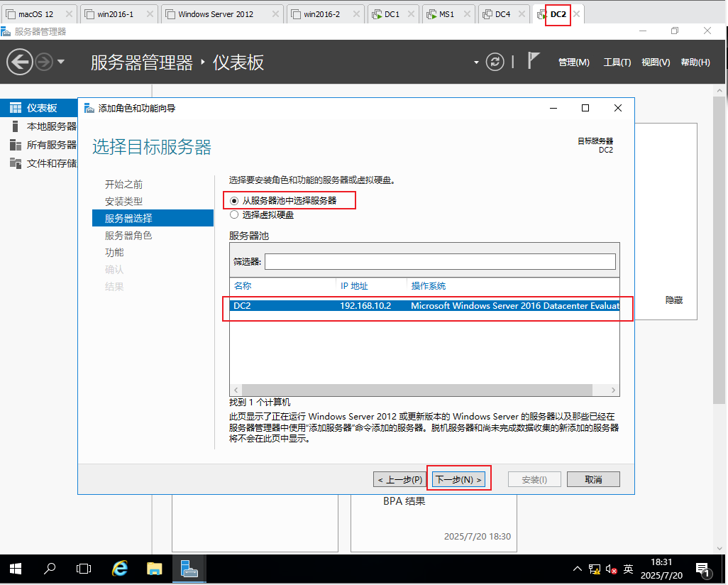Click IP address 192.168.10.2 cell
Screen dimensions: 728x585
365,306
